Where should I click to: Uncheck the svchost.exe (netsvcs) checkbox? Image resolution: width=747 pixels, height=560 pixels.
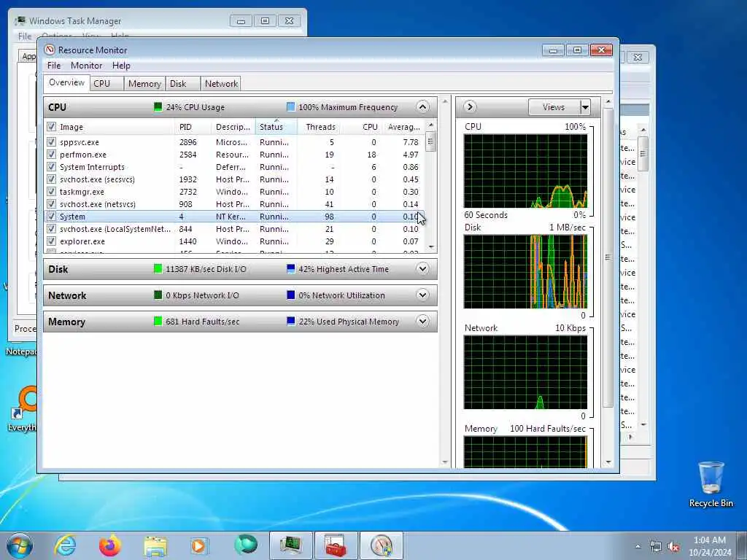[x=51, y=204]
